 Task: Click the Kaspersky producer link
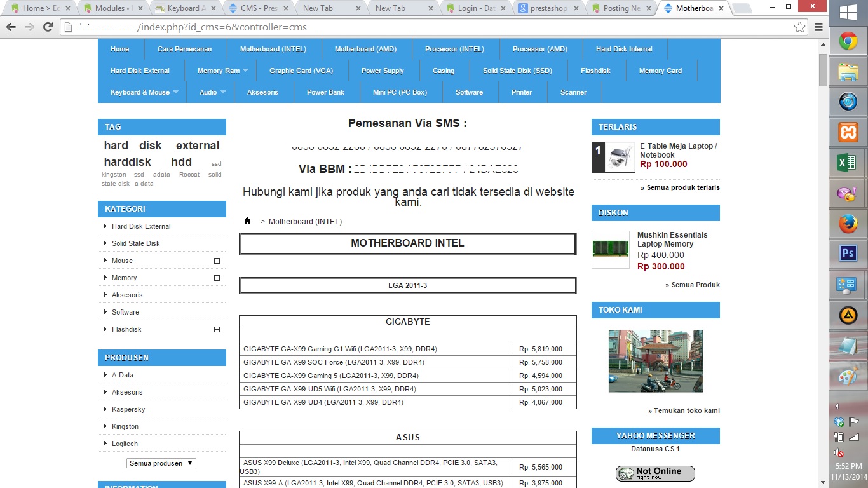pyautogui.click(x=128, y=409)
